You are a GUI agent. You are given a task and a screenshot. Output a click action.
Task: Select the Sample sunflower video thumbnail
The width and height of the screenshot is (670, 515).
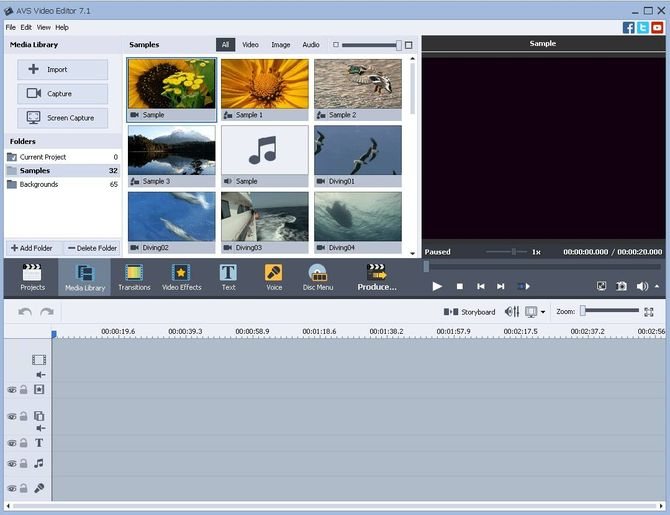pos(172,90)
